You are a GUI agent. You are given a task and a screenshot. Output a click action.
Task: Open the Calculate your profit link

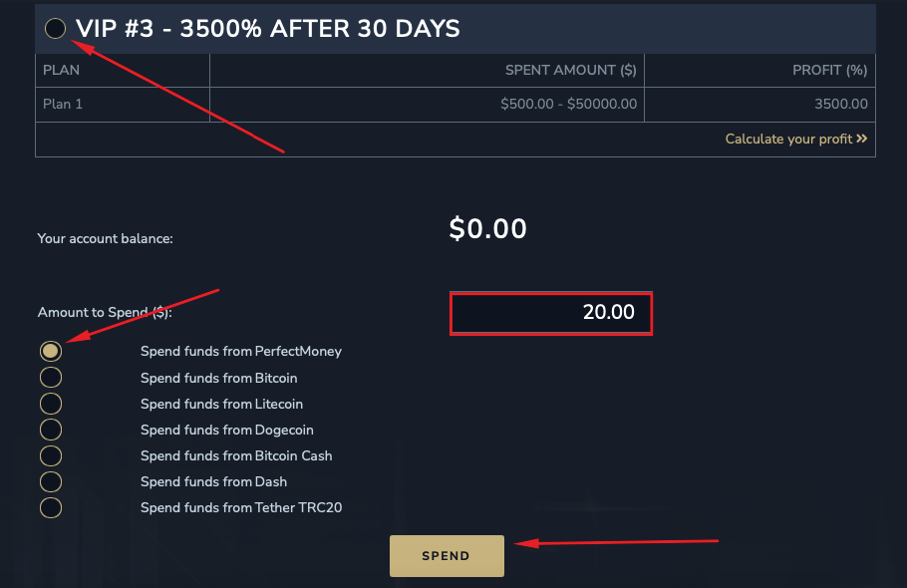pyautogui.click(x=788, y=140)
